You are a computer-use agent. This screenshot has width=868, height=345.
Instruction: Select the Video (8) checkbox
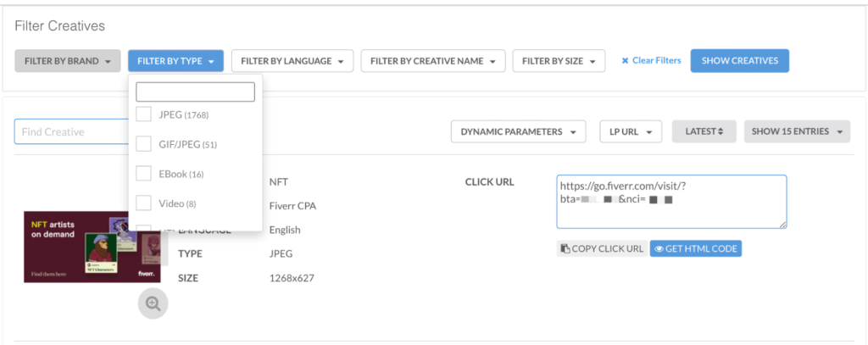144,203
